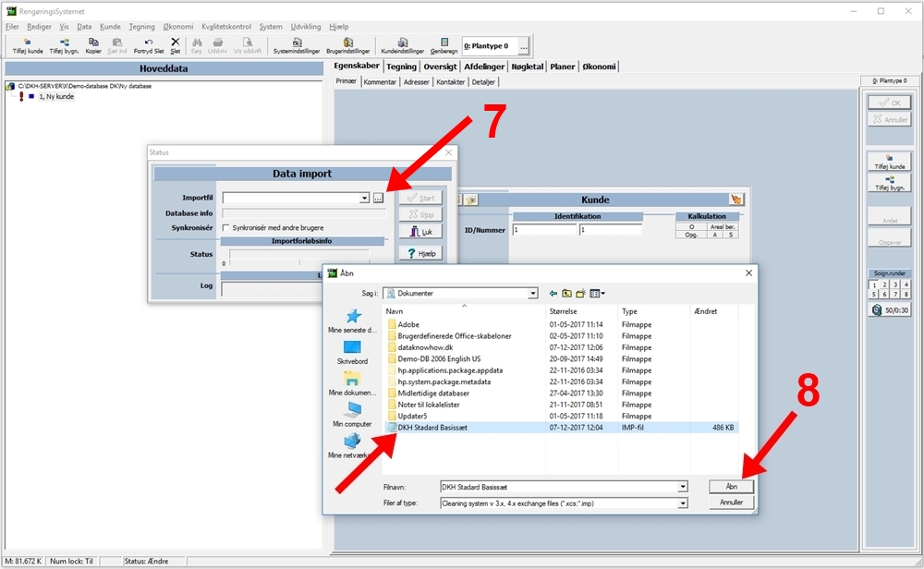924x569 pixels.
Task: Select the Updater5 folder
Action: 407,416
